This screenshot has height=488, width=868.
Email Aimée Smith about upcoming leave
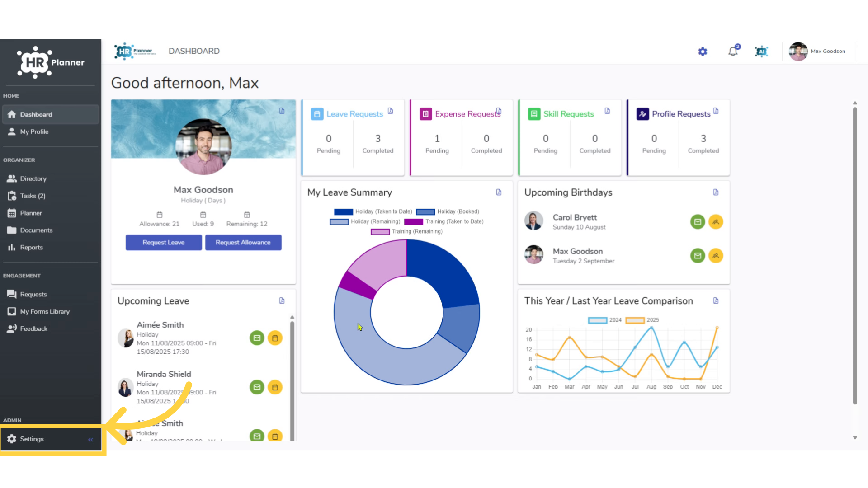coord(257,338)
